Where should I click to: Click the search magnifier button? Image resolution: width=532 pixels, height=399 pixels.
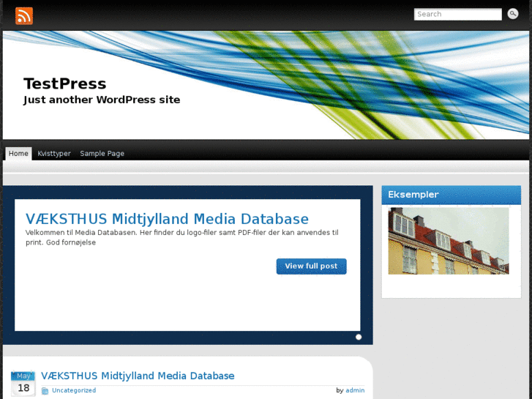pos(513,14)
